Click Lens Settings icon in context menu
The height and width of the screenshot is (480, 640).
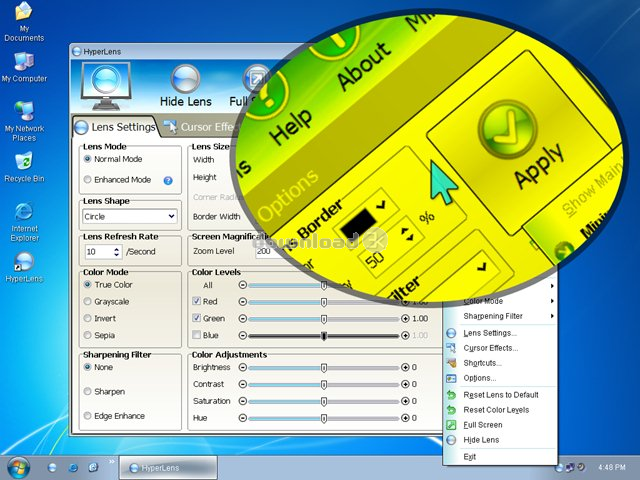(x=451, y=333)
